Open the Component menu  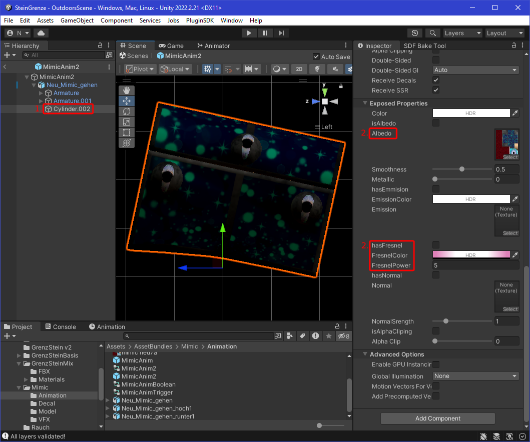[117, 20]
